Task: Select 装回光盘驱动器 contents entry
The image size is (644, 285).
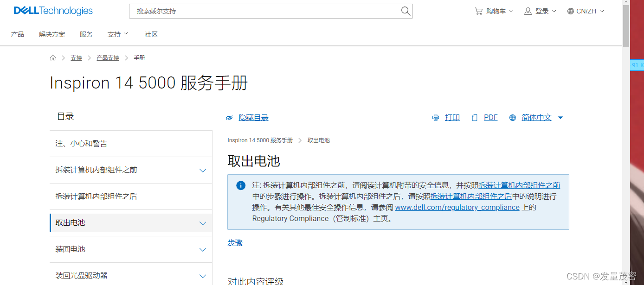Action: point(131,275)
